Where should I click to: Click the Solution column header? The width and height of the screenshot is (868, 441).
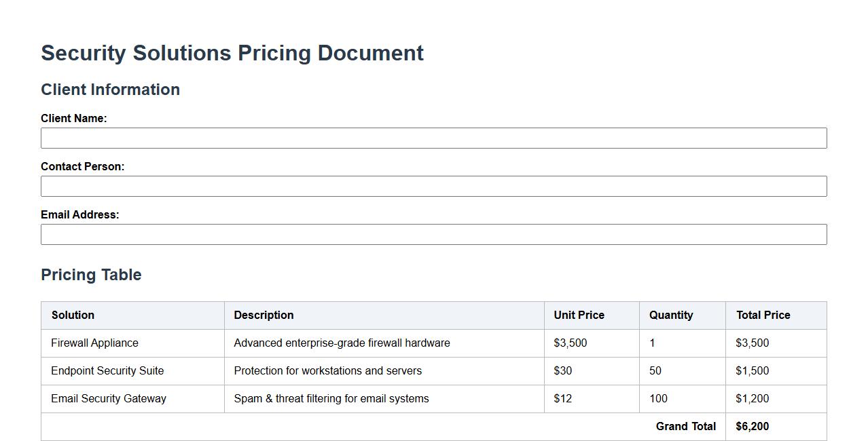[73, 315]
